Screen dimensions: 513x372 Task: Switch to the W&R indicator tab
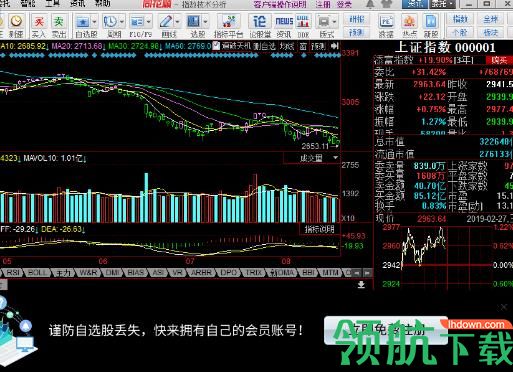click(88, 273)
